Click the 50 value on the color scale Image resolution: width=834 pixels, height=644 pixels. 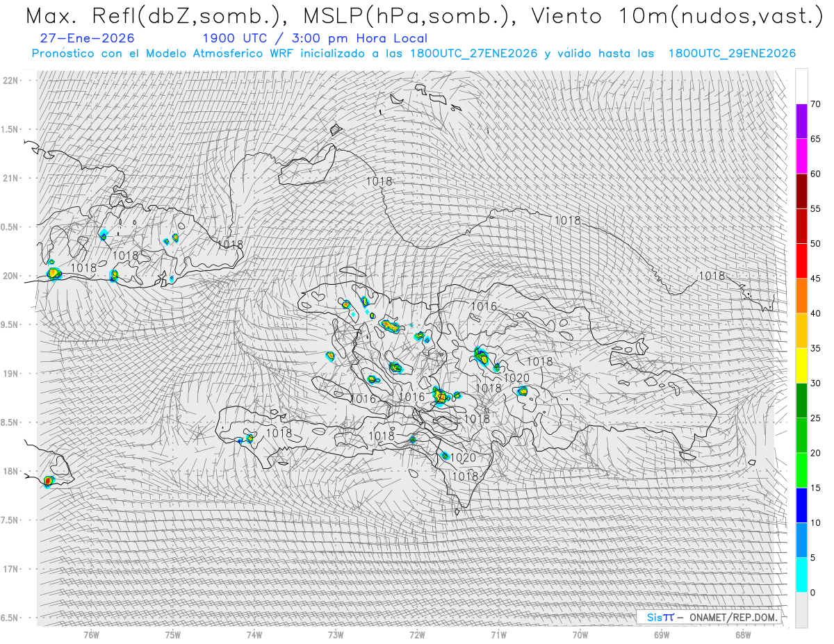tap(815, 244)
